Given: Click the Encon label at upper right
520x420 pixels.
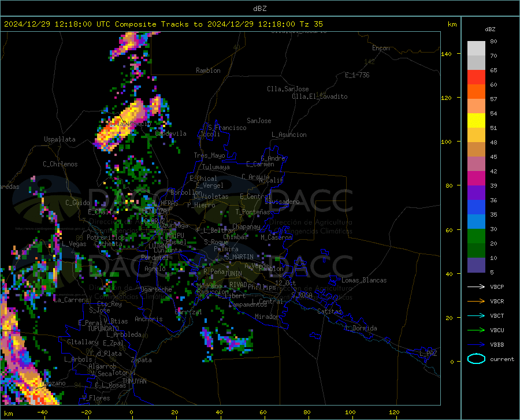Looking at the screenshot, I should coord(381,48).
